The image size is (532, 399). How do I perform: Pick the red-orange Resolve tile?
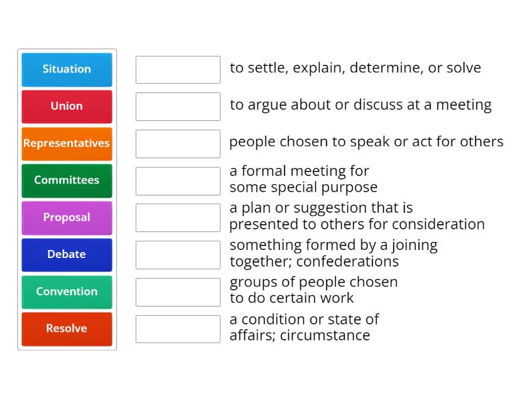[66, 329]
